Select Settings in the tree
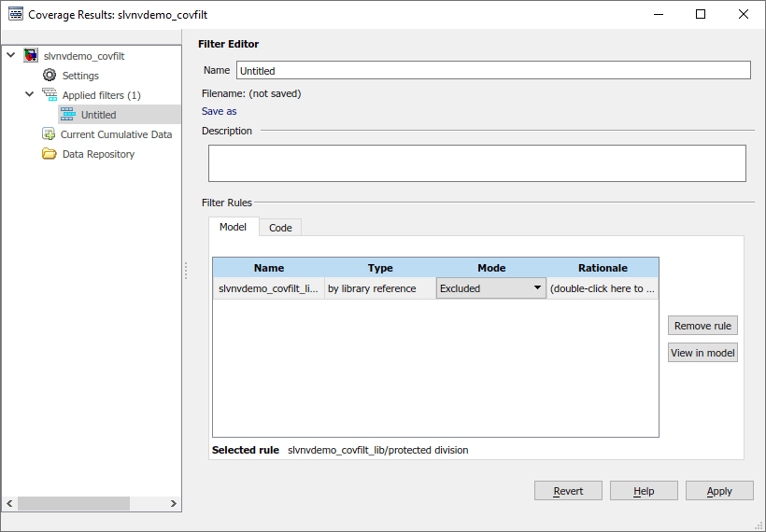 click(x=80, y=76)
